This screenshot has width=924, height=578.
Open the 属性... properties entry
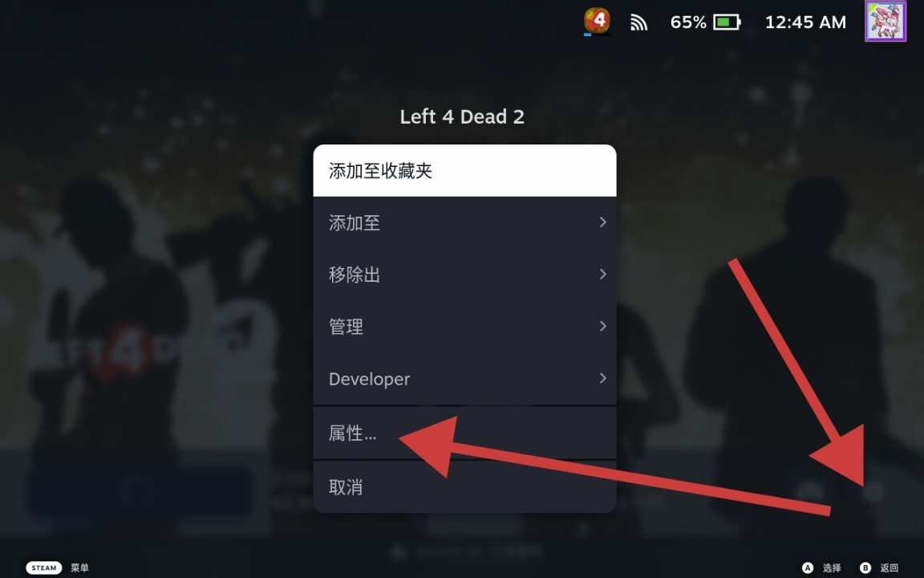(x=464, y=433)
